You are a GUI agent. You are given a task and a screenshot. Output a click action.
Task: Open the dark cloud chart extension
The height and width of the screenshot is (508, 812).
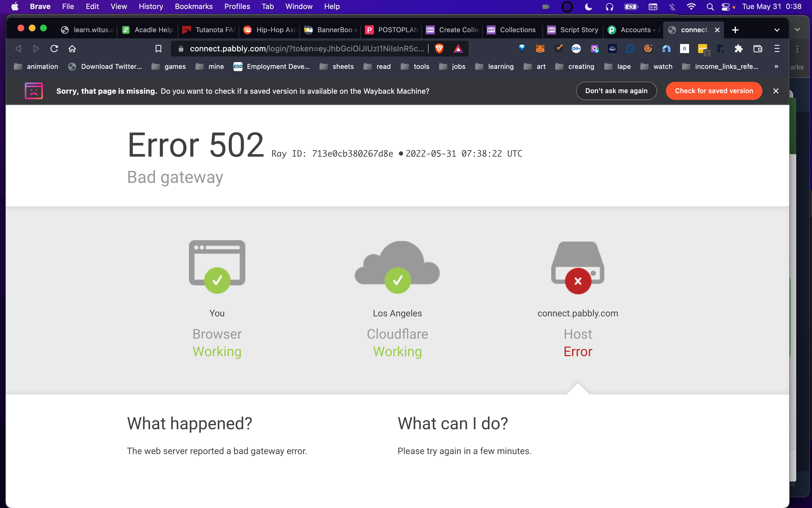point(612,49)
